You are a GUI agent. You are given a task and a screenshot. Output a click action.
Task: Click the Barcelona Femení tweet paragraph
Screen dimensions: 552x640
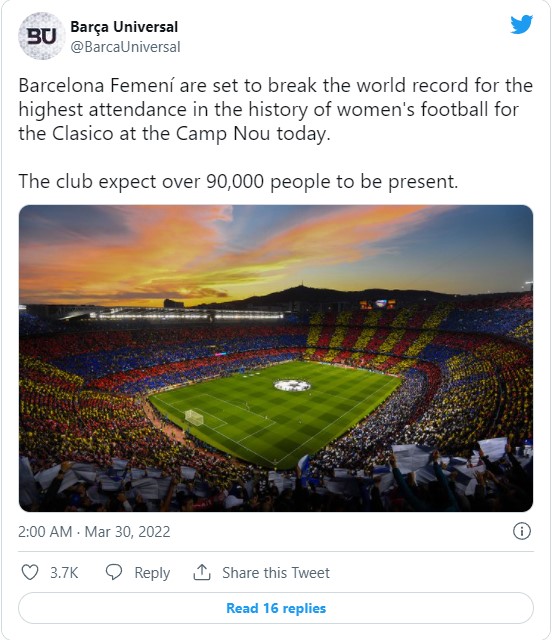pyautogui.click(x=276, y=109)
